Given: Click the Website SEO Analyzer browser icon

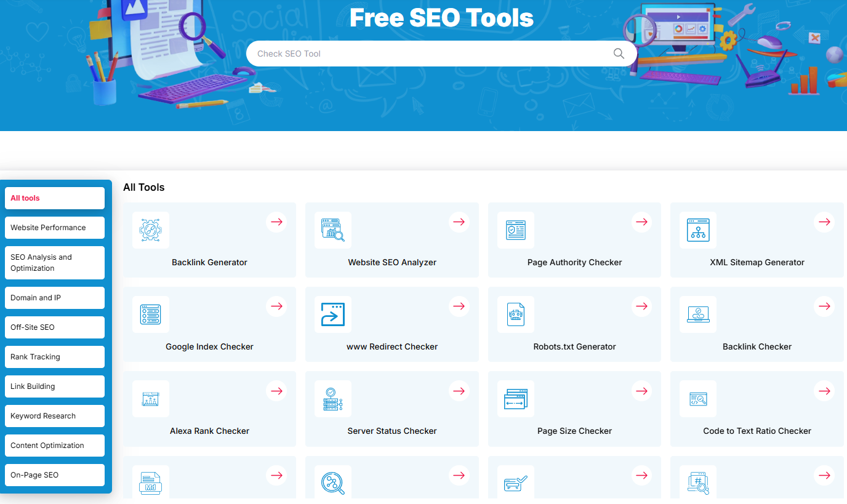Looking at the screenshot, I should pyautogui.click(x=333, y=230).
